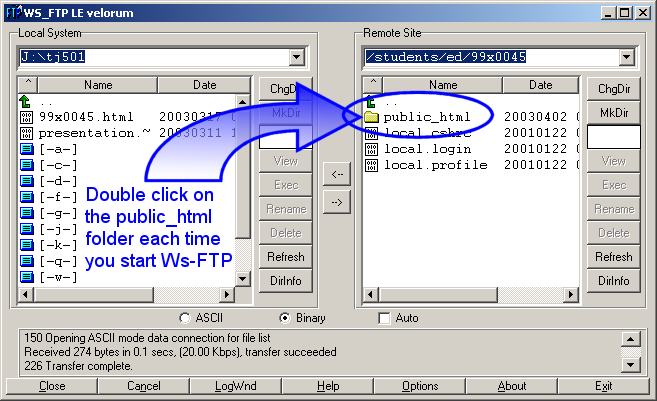Select the [-d-] drive icon
This screenshot has width=657, height=401.
click(x=27, y=181)
